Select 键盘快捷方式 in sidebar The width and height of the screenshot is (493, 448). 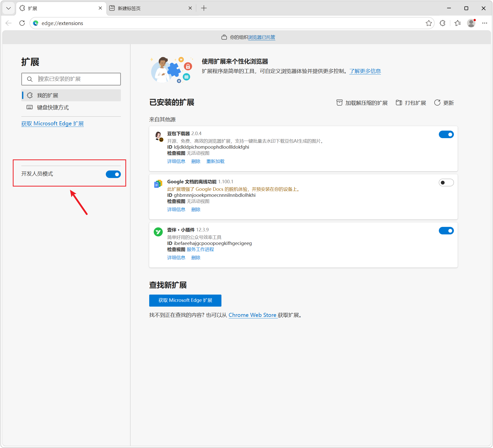pos(71,107)
